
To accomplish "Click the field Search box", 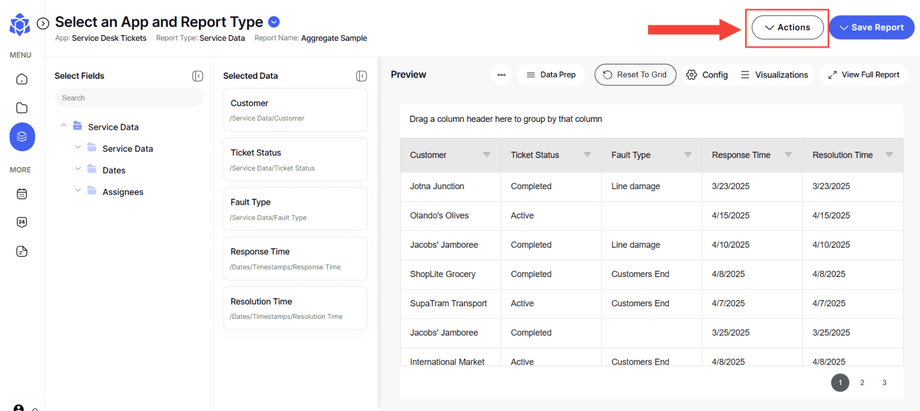I will [x=128, y=98].
